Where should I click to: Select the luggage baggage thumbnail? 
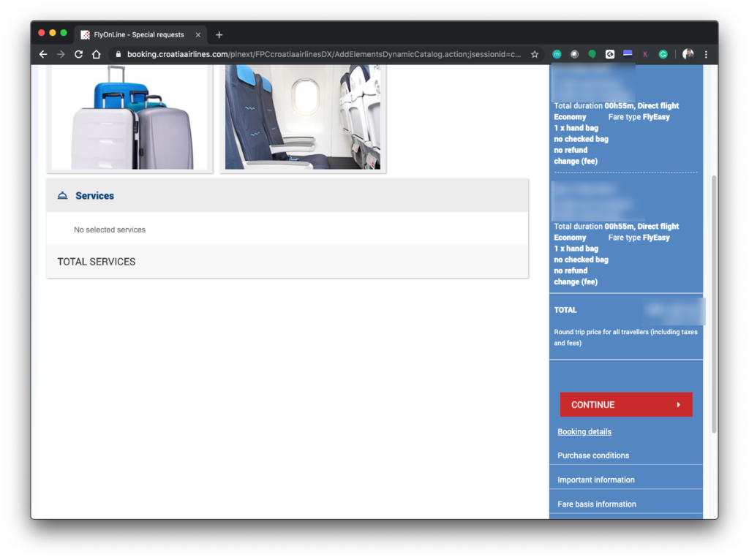pos(129,118)
